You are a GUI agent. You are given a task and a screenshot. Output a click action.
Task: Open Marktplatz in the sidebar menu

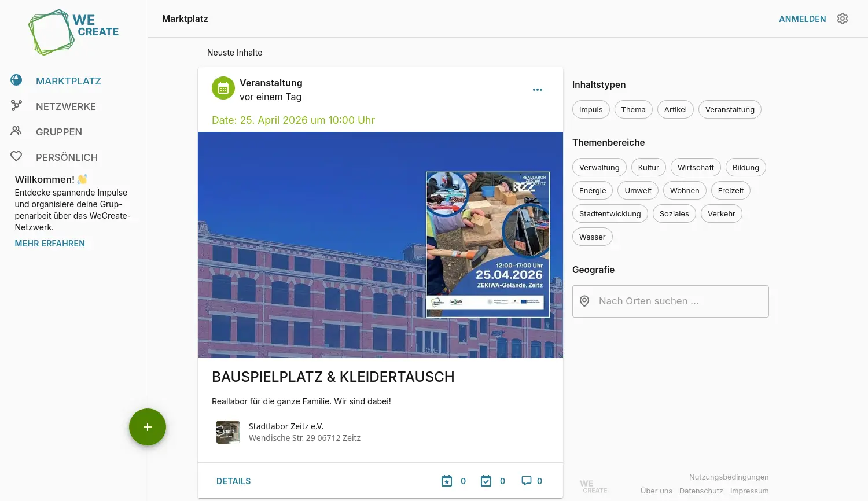68,81
